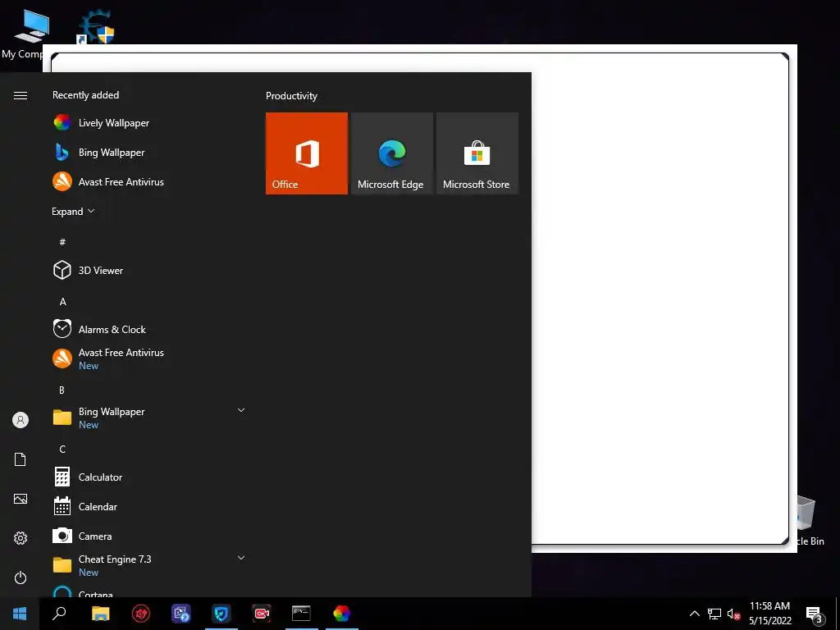Click the letter C section header
Image resolution: width=840 pixels, height=630 pixels.
(62, 449)
